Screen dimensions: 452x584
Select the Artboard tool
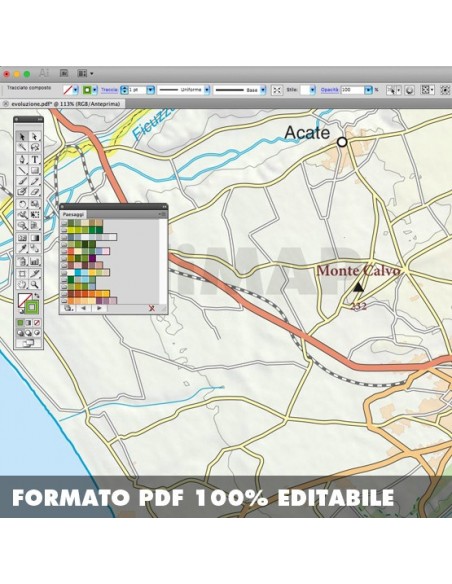(22, 274)
